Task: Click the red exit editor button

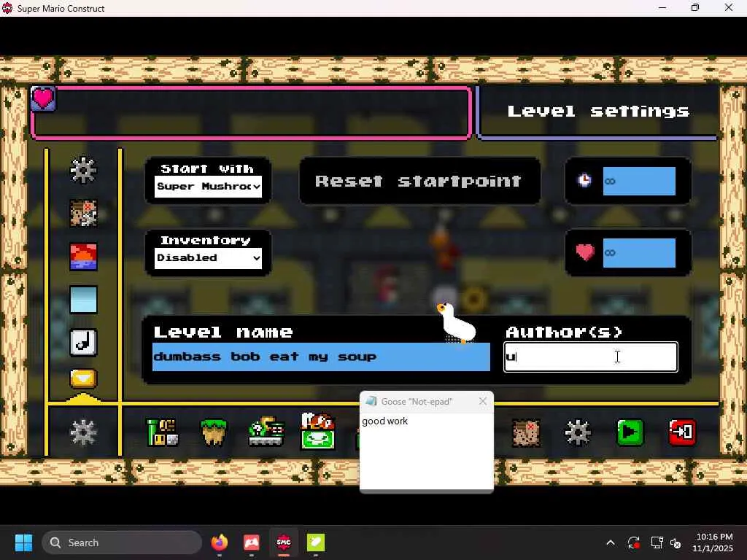Action: 682,432
